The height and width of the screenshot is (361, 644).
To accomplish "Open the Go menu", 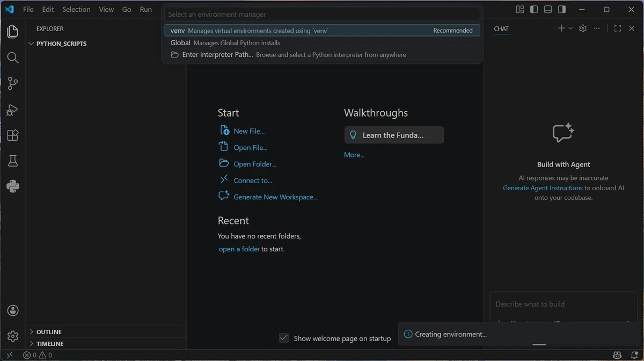I will click(127, 9).
